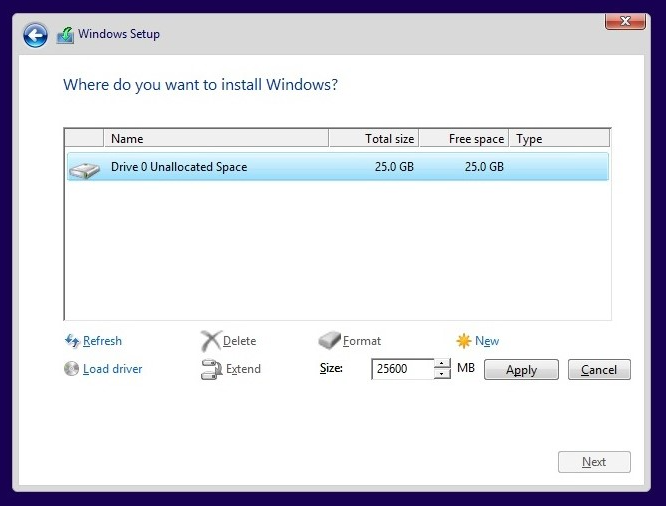Select Drive 0 Unallocated Space row

tap(338, 167)
